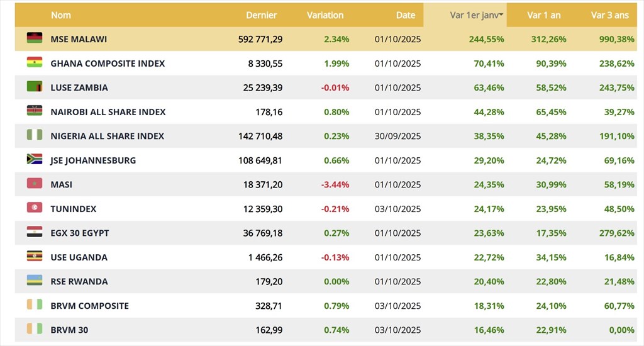
Task: Click the Variation column header
Action: click(325, 15)
